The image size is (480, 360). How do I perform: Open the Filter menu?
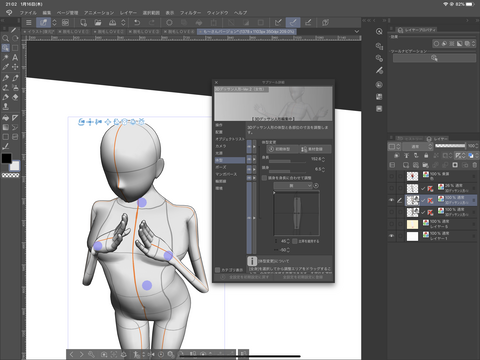click(190, 13)
